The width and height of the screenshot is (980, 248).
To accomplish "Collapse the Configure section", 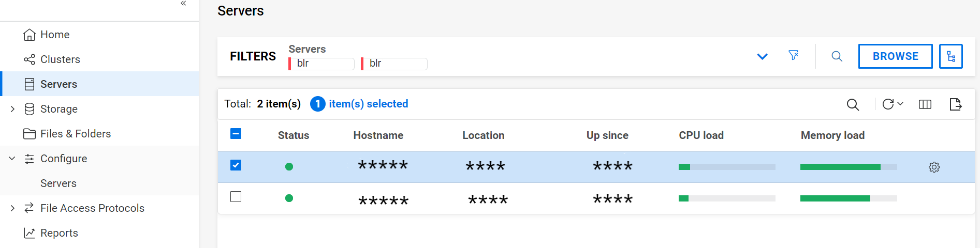I will point(12,159).
